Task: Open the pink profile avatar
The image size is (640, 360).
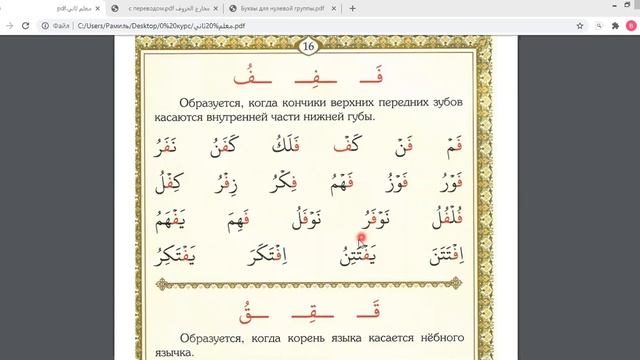Action: 631,26
